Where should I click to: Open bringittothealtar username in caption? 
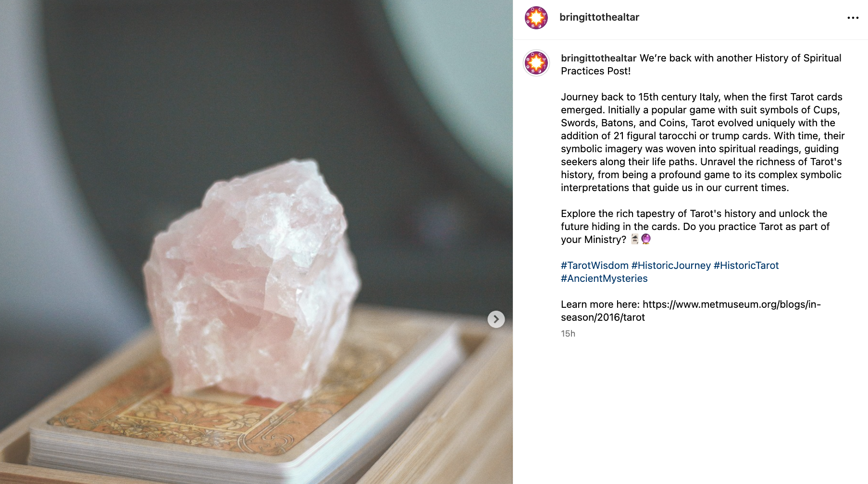pos(598,58)
